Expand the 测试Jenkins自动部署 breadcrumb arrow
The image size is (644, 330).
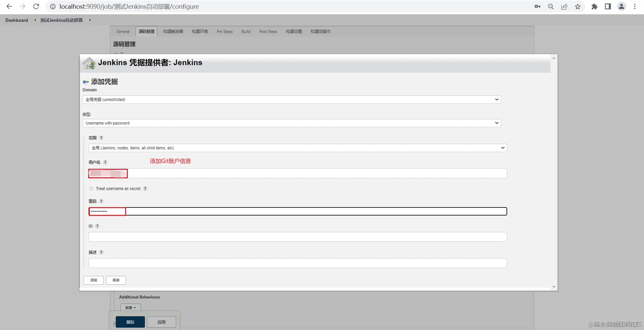point(90,20)
